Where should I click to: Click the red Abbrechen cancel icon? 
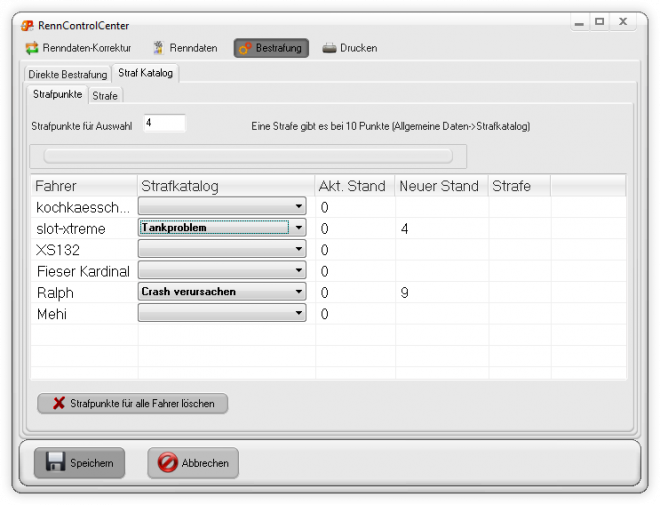pyautogui.click(x=168, y=463)
